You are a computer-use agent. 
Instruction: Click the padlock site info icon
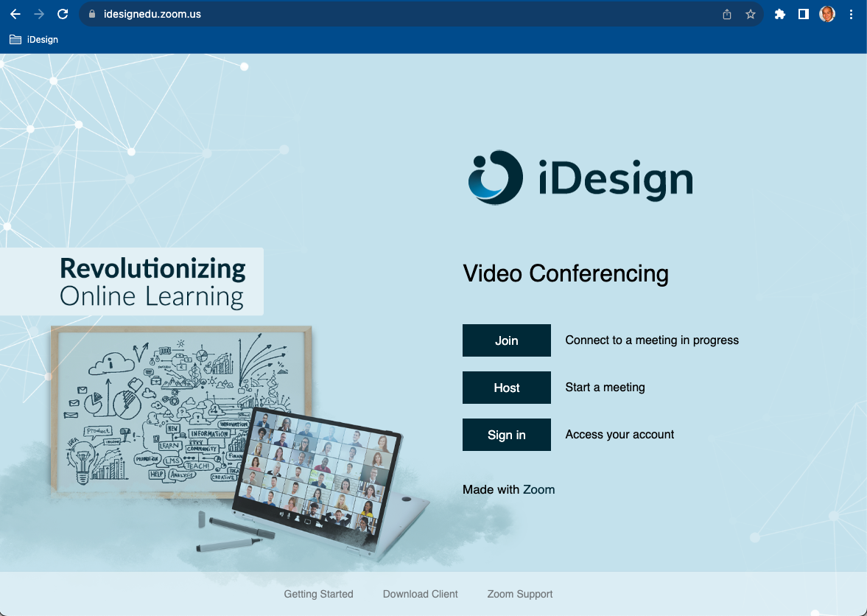click(x=92, y=15)
